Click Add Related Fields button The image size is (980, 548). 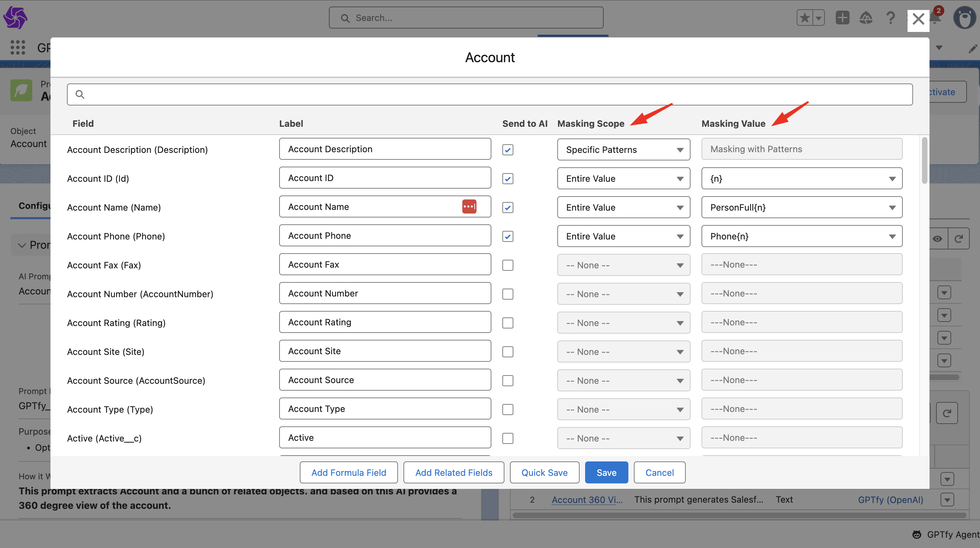[x=454, y=473]
